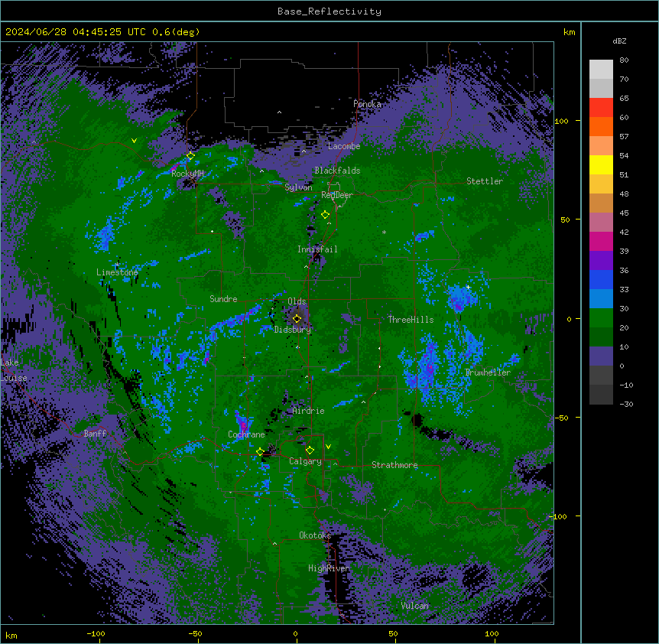Select the yellow diamond marker south of Cochrane
The image size is (659, 644).
[x=260, y=452]
